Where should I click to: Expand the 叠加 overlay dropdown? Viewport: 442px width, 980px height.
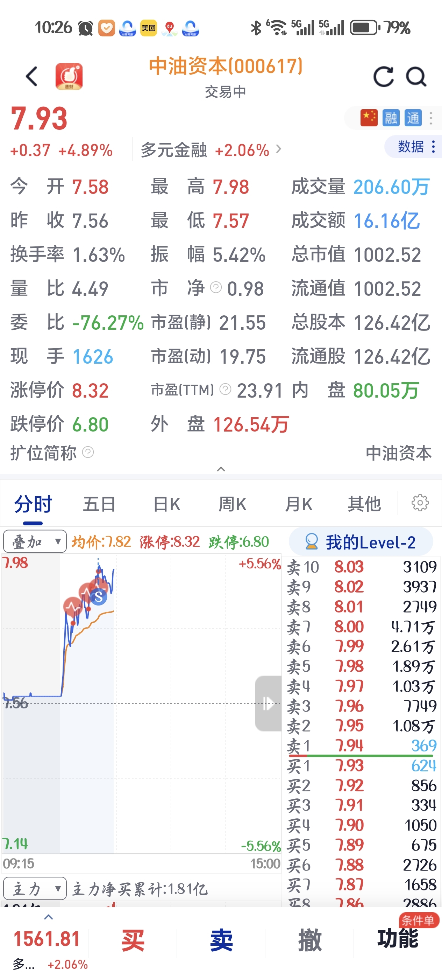point(35,541)
